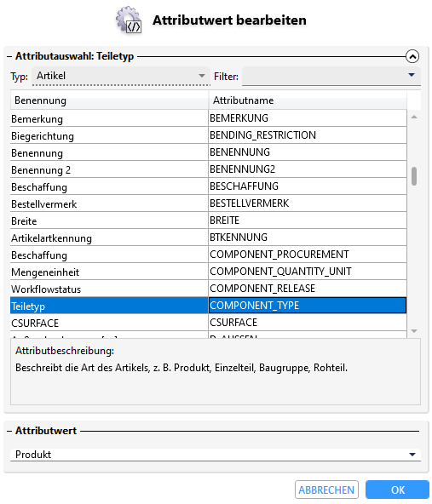
Task: Select the COMPONENT_QUANTITY_UNIT cell
Action: tap(308, 272)
